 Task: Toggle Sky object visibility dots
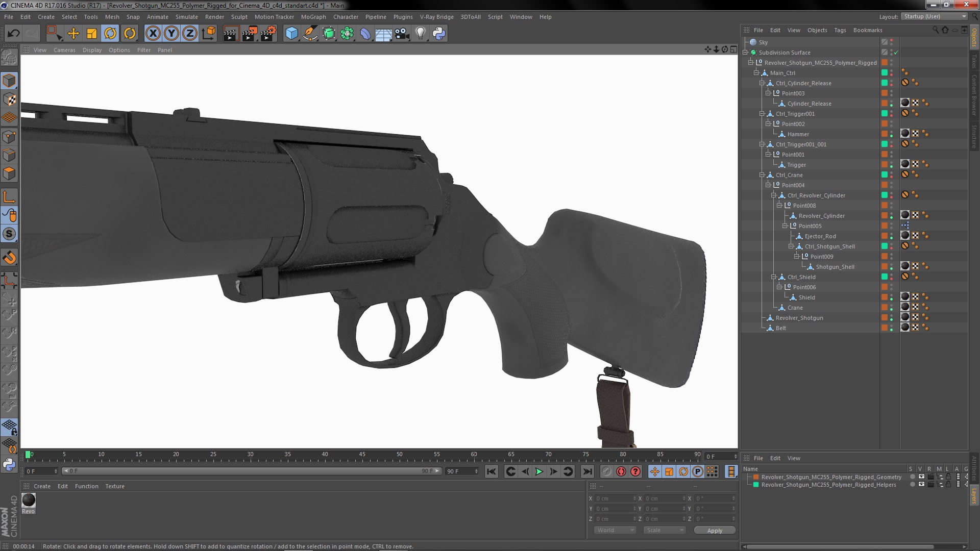tap(892, 42)
